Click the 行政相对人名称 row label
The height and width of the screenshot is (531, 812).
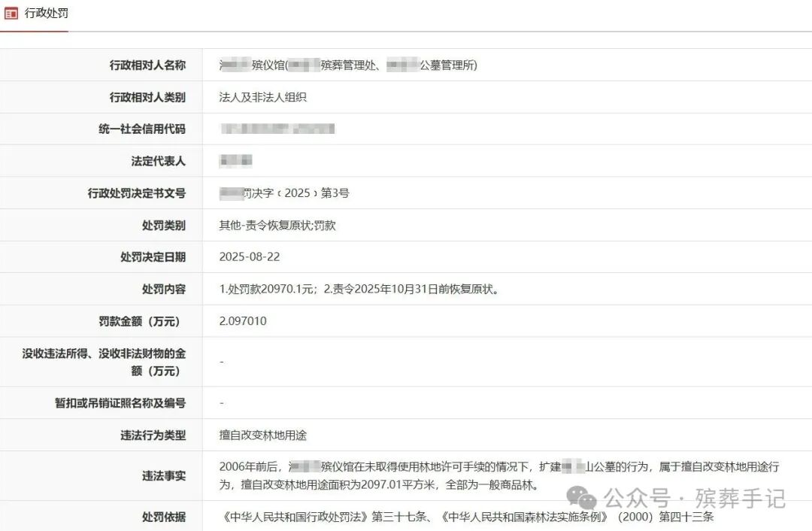click(147, 65)
